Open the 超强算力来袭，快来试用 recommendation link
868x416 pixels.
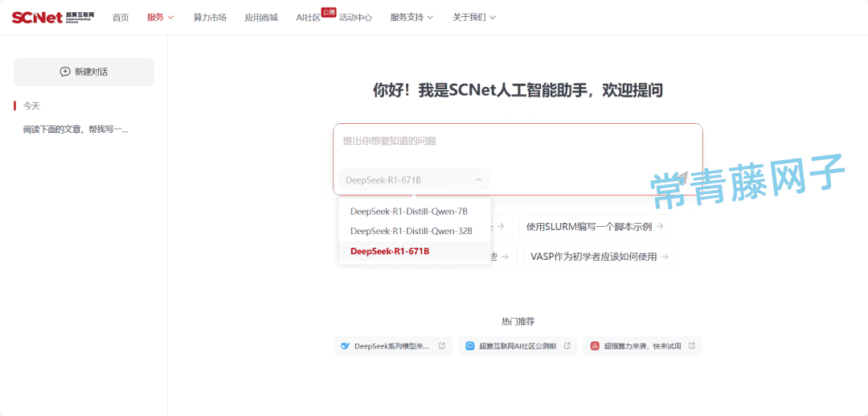click(x=643, y=346)
